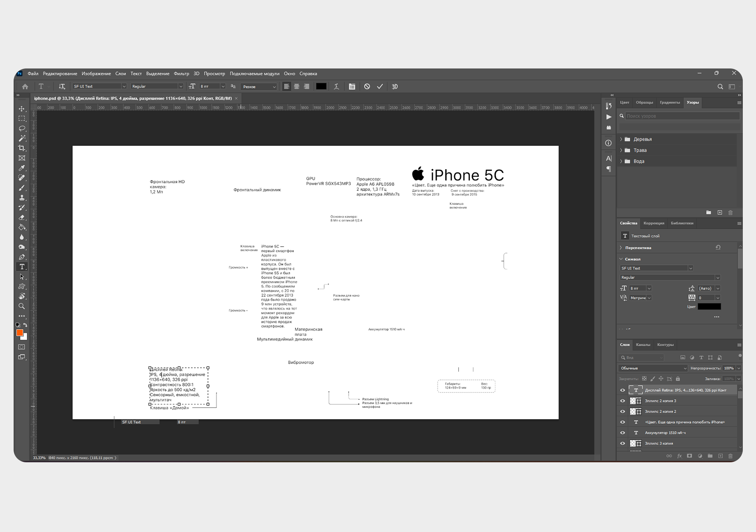Select the Eyedropper tool

(x=22, y=168)
